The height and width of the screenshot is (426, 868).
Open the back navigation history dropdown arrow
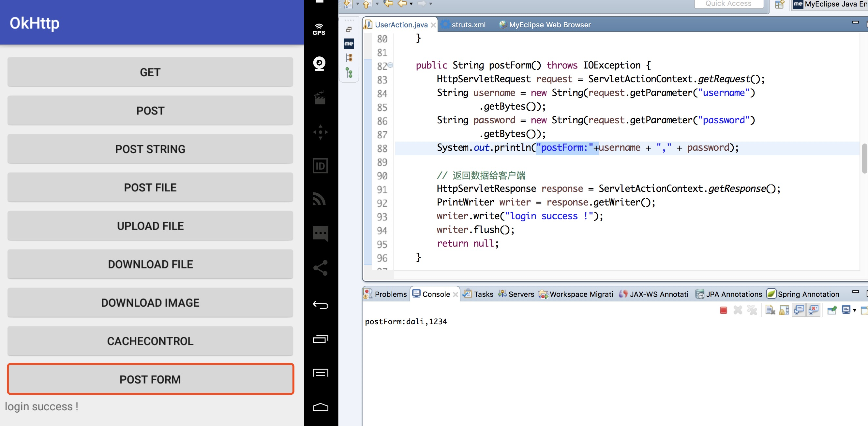[411, 4]
